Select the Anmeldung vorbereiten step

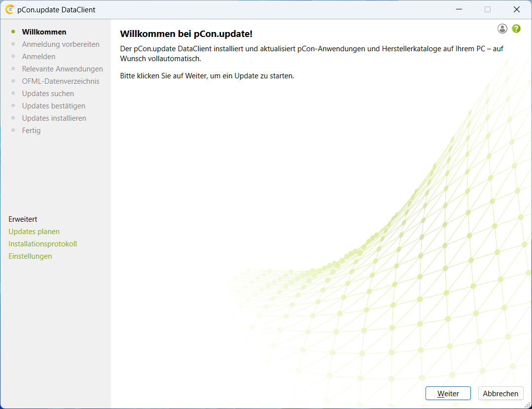[61, 44]
